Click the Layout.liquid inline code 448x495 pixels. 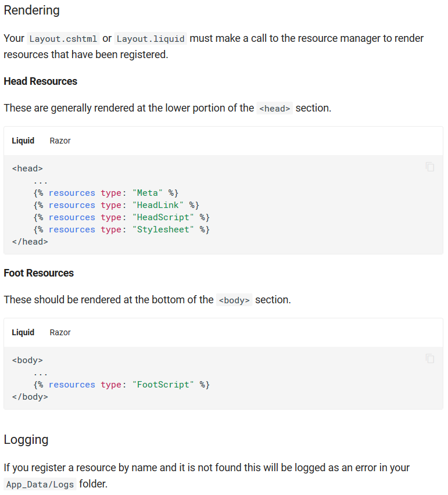(150, 38)
